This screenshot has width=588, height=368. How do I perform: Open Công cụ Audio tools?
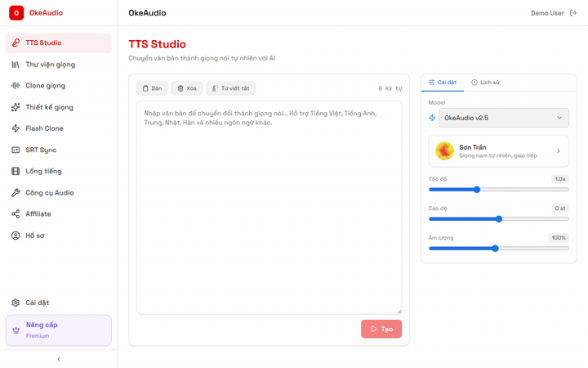tap(59, 193)
